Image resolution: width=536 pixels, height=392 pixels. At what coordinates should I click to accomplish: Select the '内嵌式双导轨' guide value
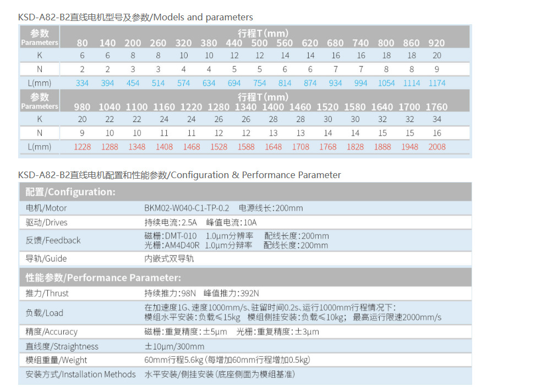[x=169, y=258]
